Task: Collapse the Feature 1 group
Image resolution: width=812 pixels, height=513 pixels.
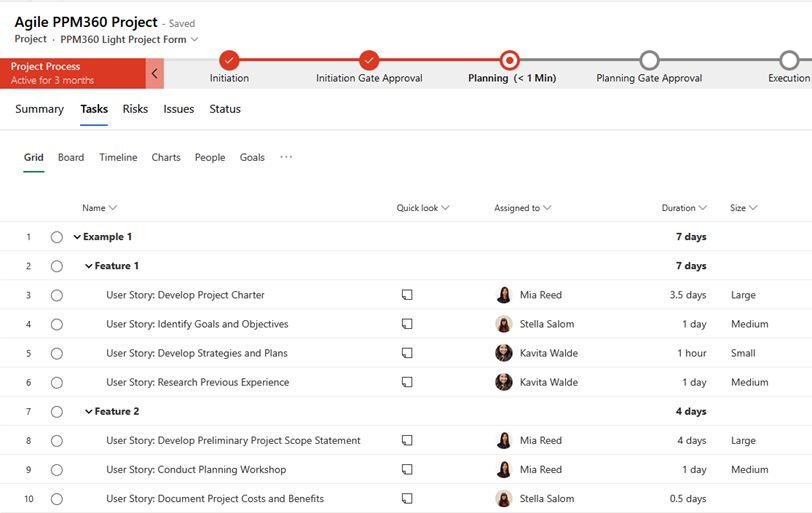Action: (89, 266)
